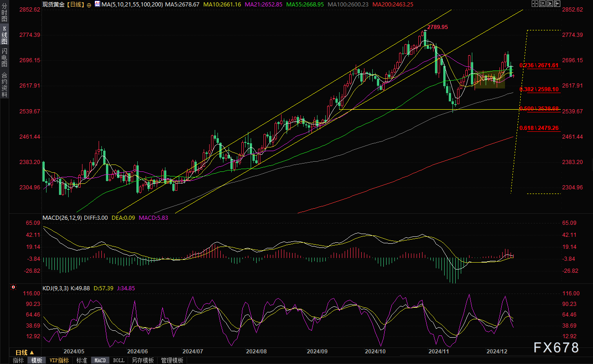This screenshot has height=364, width=593.
Task: Click the crosshair cursor icon at top right
Action: point(534,4)
